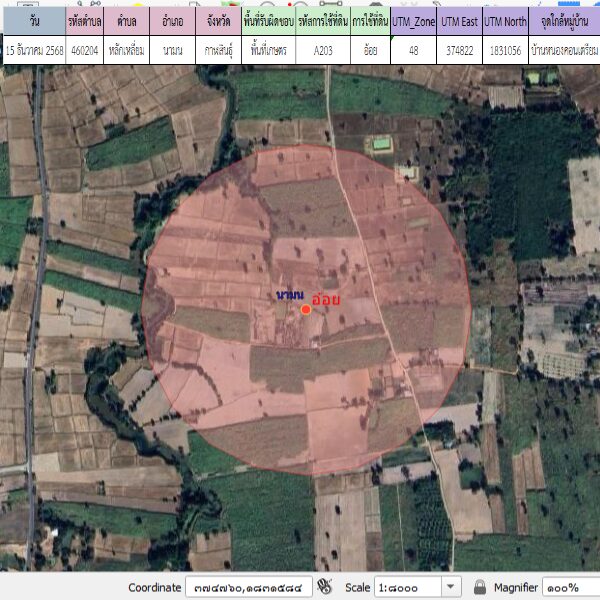Click the cell showing 460204
The width and height of the screenshot is (600, 600).
(83, 48)
